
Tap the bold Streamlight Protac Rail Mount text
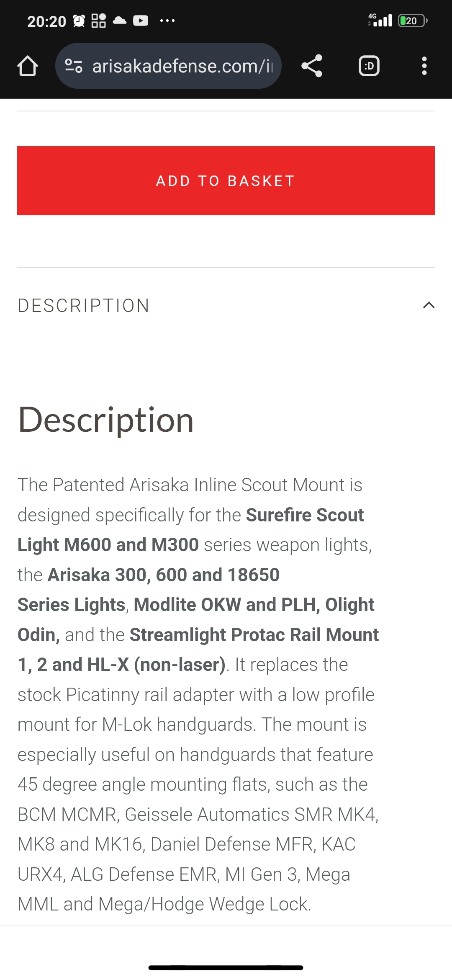[254, 635]
